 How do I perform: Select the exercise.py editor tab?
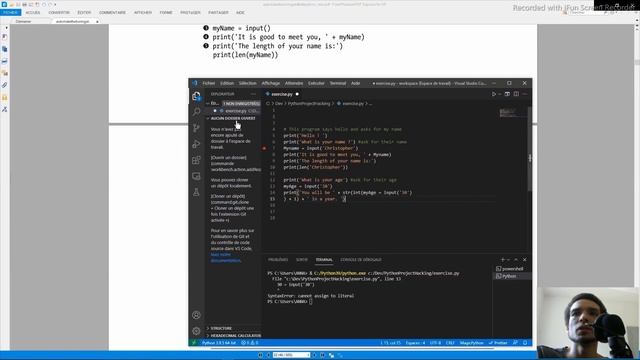[282, 94]
